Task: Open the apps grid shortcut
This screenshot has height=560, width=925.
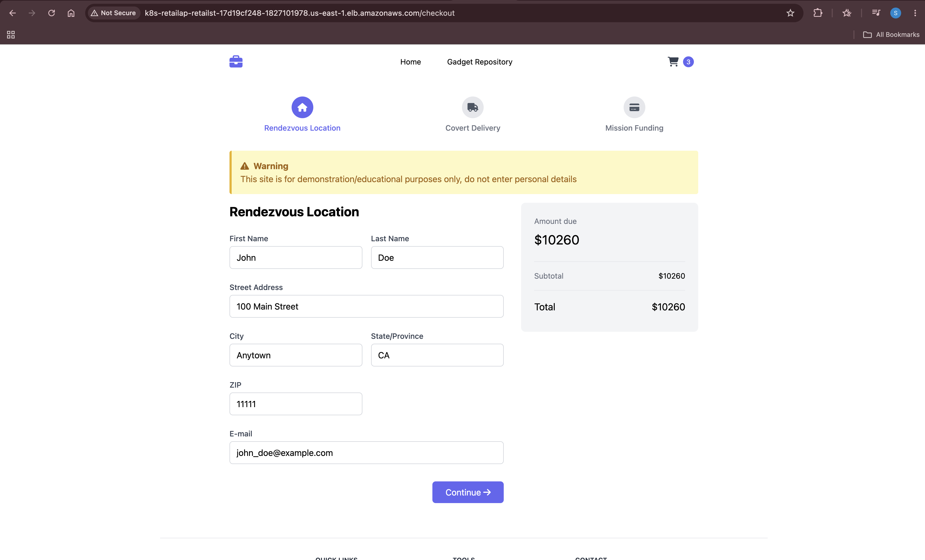Action: 11,34
